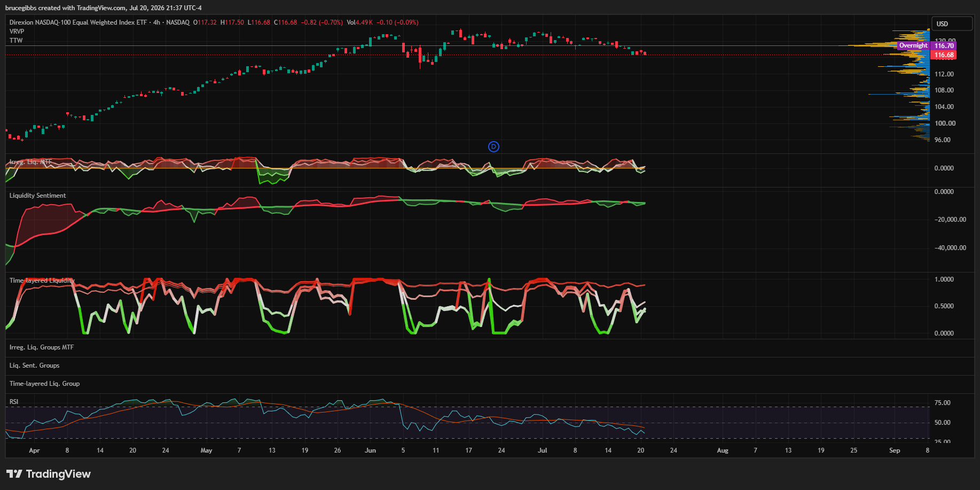Click the high value H117.50
Image resolution: width=980 pixels, height=490 pixels.
232,22
